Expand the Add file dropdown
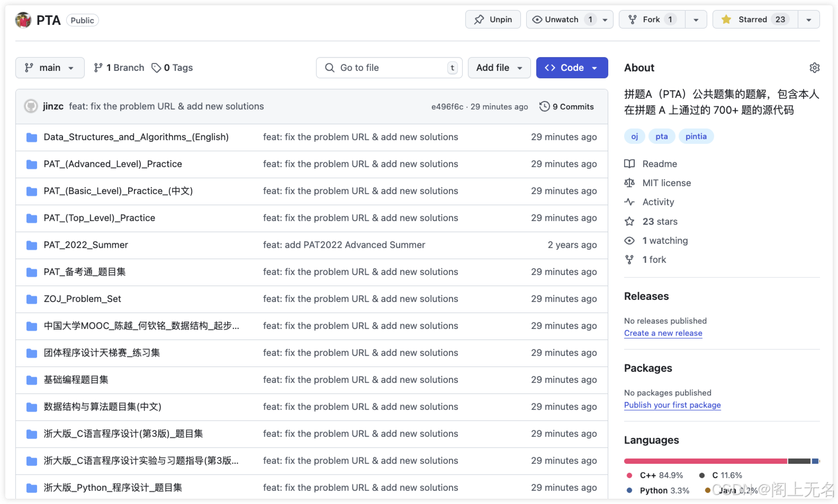838x504 pixels. coord(499,68)
